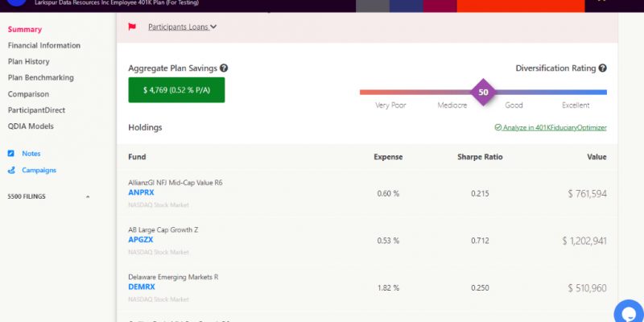Open the APGZX fund ticker link
This screenshot has width=644, height=322.
click(x=141, y=240)
